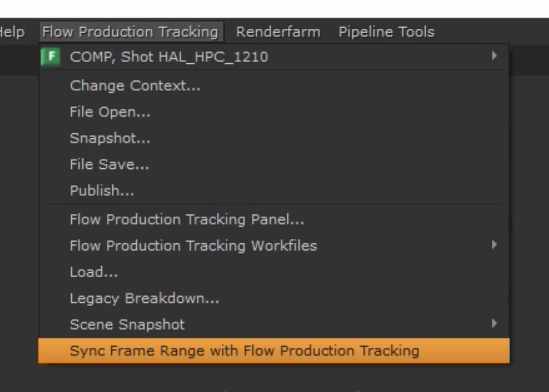Choose Legacy Breakdown... from the menu
The height and width of the screenshot is (392, 549).
[x=144, y=298]
